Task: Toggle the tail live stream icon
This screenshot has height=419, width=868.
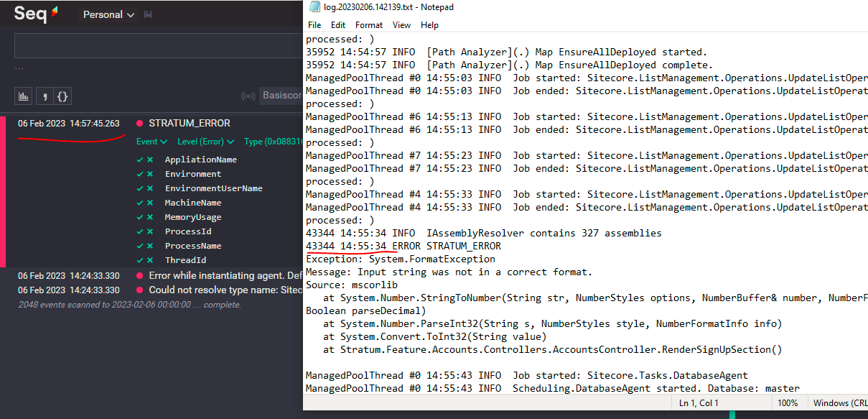Action: coord(248,96)
